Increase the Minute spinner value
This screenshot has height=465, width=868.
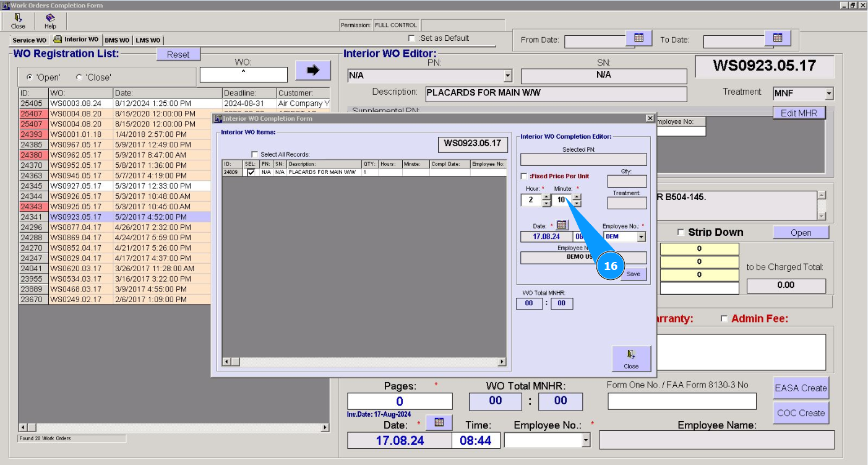coord(577,196)
